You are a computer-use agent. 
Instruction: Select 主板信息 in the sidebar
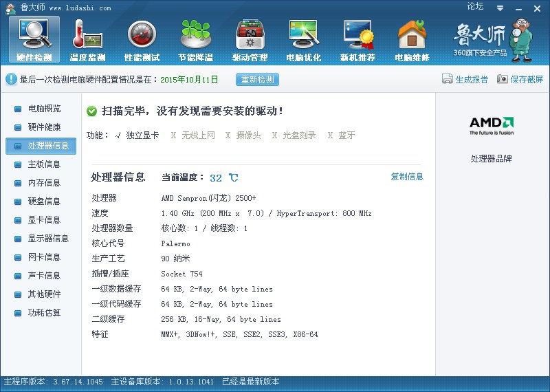coord(41,164)
